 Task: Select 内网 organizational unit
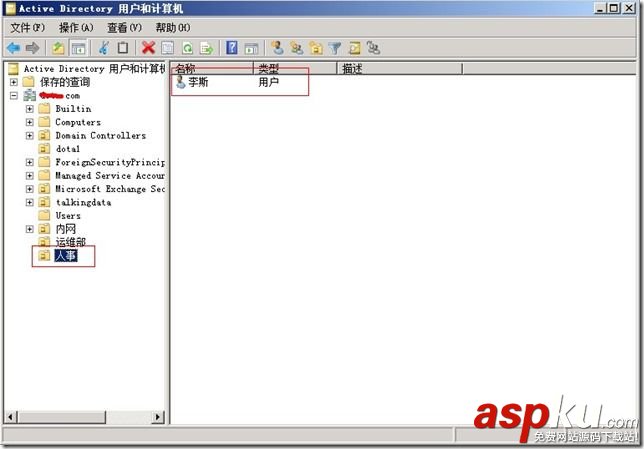tap(66, 229)
